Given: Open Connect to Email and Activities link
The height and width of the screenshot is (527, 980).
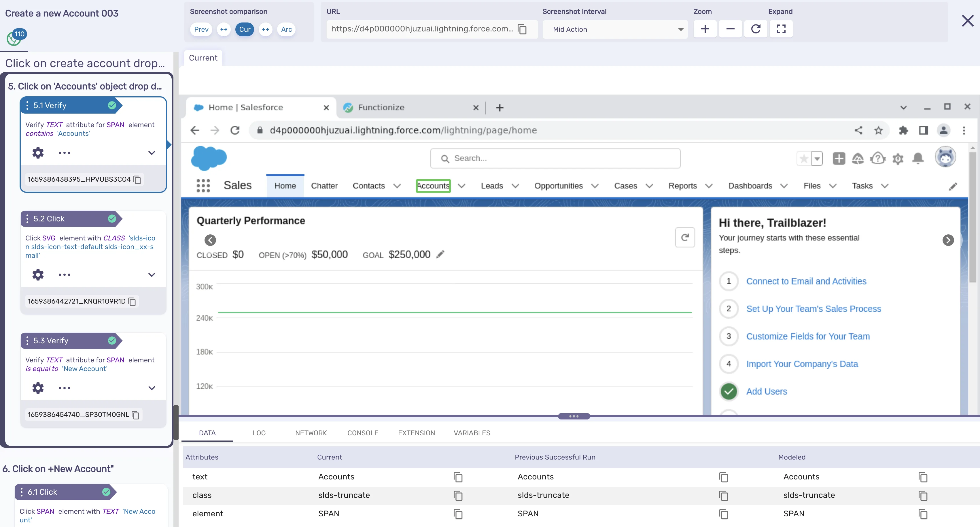Looking at the screenshot, I should tap(806, 281).
